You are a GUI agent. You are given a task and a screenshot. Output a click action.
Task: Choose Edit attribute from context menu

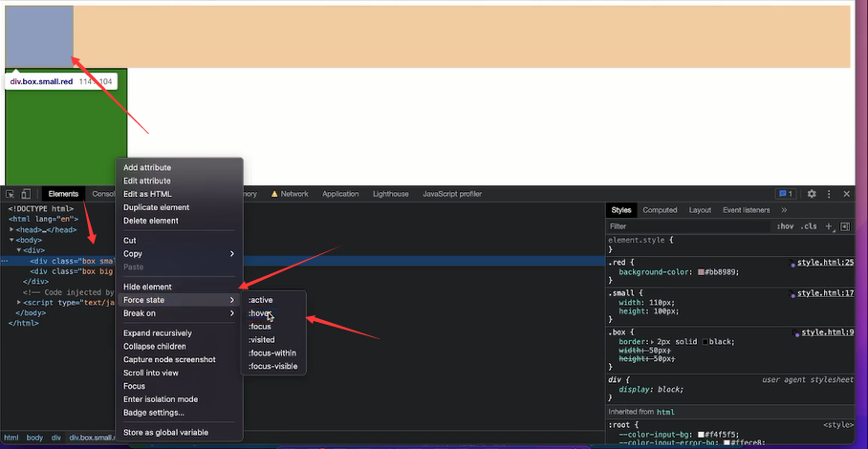click(x=179, y=181)
